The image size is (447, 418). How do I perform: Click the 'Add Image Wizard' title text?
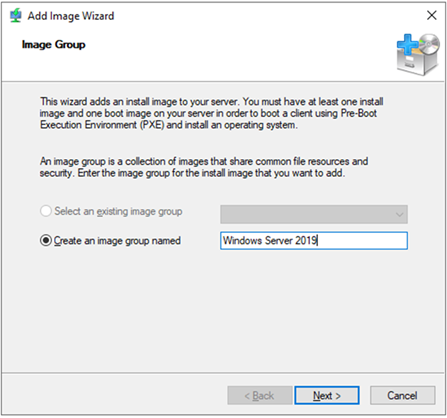click(x=71, y=16)
